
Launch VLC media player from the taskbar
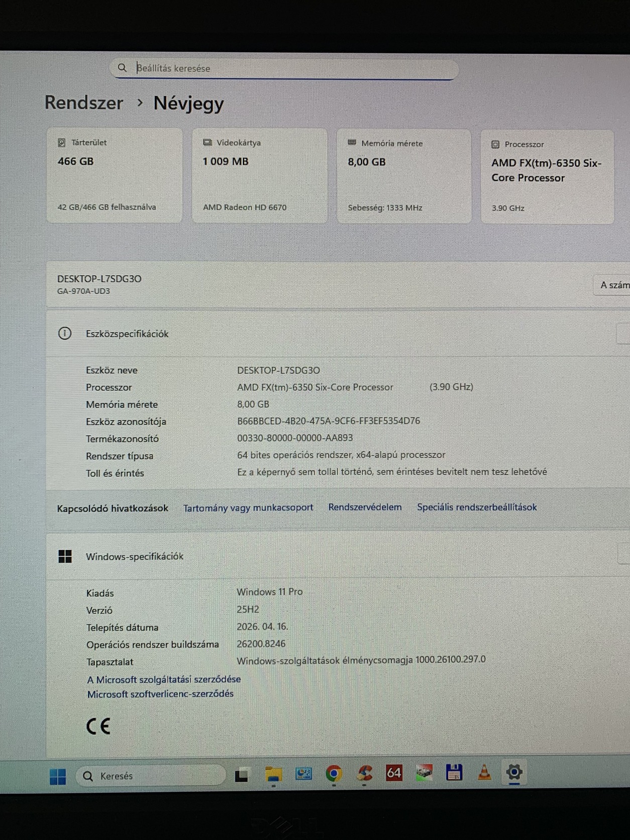pyautogui.click(x=484, y=772)
